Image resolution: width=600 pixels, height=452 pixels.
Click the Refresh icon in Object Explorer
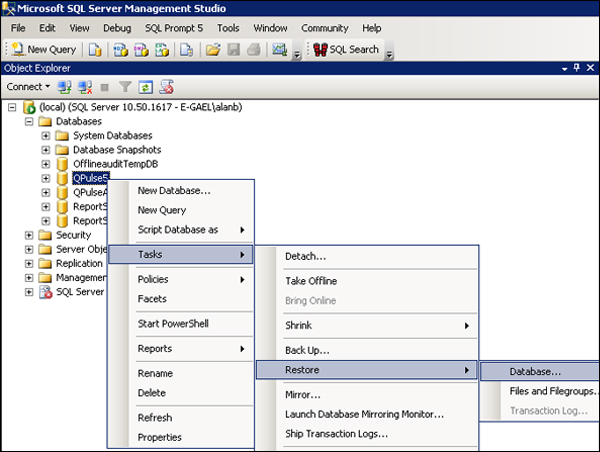(x=145, y=87)
